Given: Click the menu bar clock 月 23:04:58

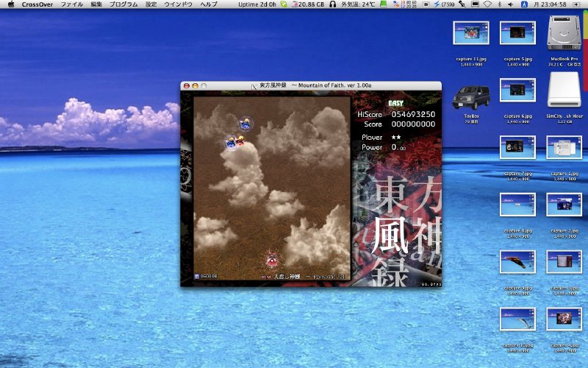Looking at the screenshot, I should click(x=549, y=4).
